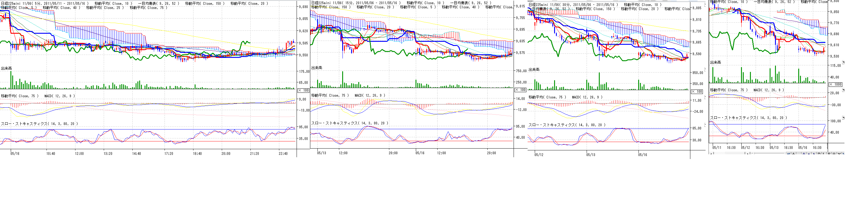This screenshot has height=216, width=868.
Task: Open Slow Stochastics pane dropdown on rightmost chart
Action: (843, 118)
